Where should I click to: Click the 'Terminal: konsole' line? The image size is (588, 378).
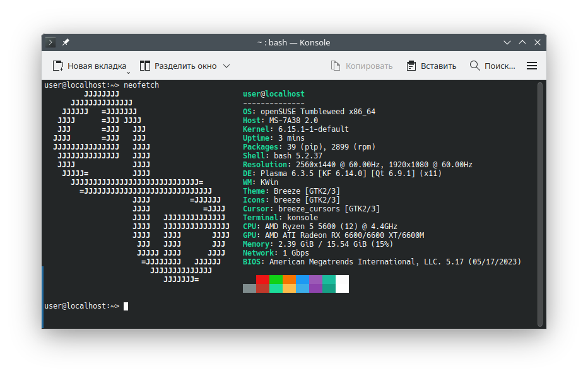point(280,218)
